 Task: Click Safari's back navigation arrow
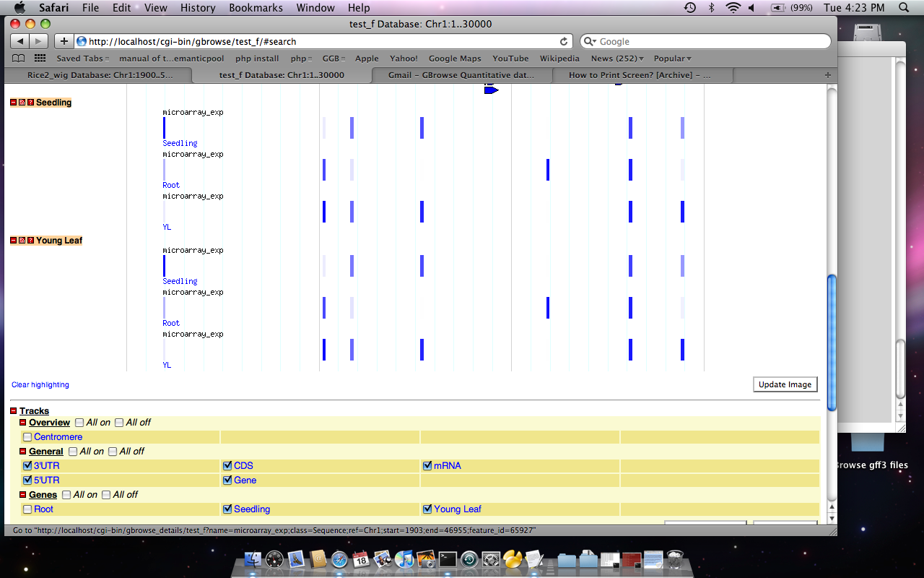pyautogui.click(x=19, y=41)
